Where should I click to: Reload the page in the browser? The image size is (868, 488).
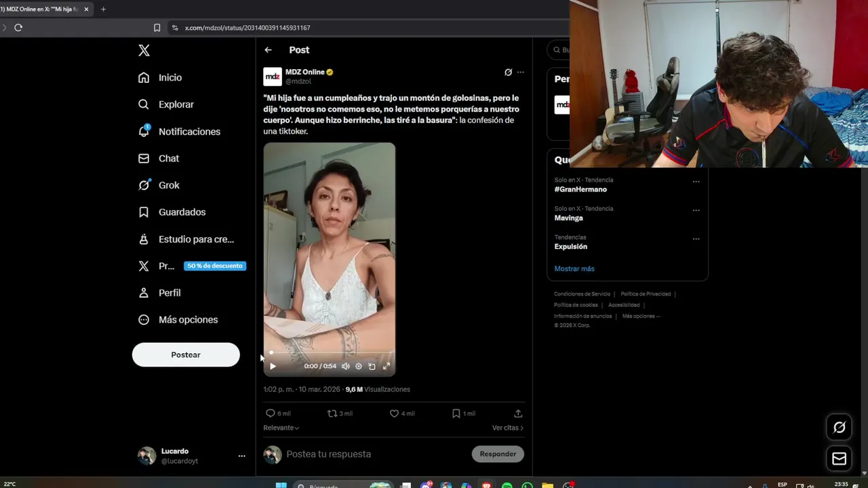[x=18, y=28]
